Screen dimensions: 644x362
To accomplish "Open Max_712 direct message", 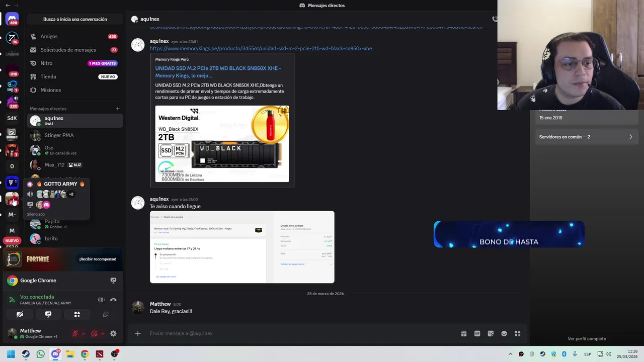I will (x=74, y=165).
